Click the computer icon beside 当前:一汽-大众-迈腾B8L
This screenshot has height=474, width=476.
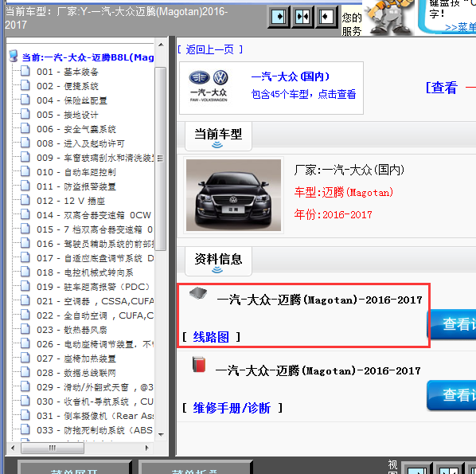click(14, 56)
